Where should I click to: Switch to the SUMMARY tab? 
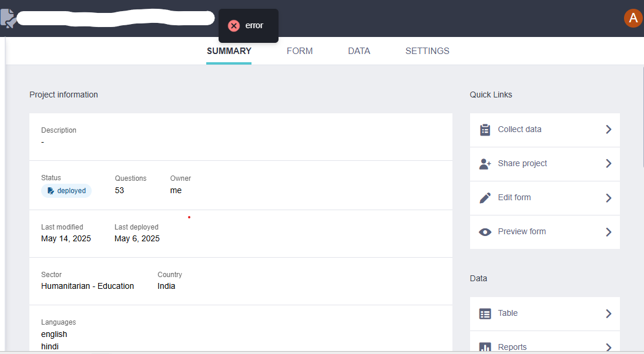tap(229, 51)
